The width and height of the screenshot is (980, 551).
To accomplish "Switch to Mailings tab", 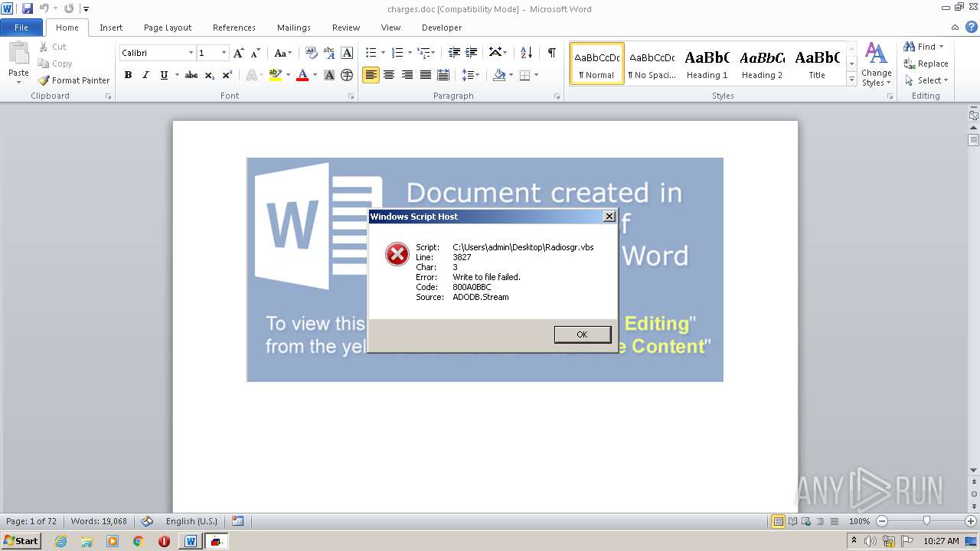I will (294, 28).
